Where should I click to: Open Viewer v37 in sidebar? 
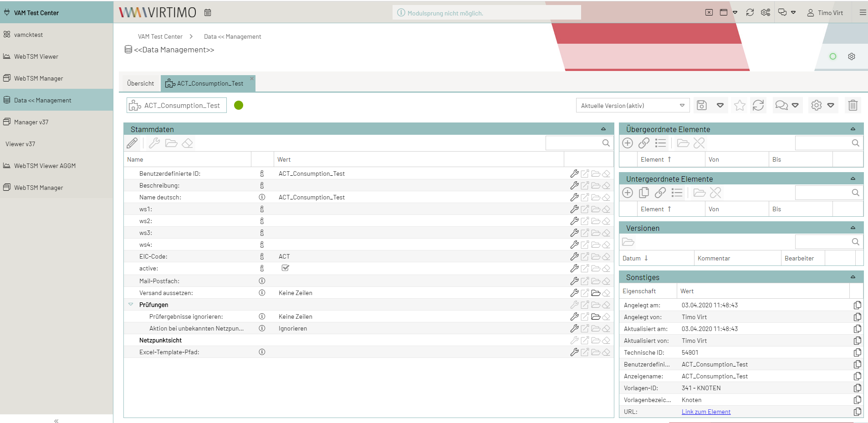point(56,144)
